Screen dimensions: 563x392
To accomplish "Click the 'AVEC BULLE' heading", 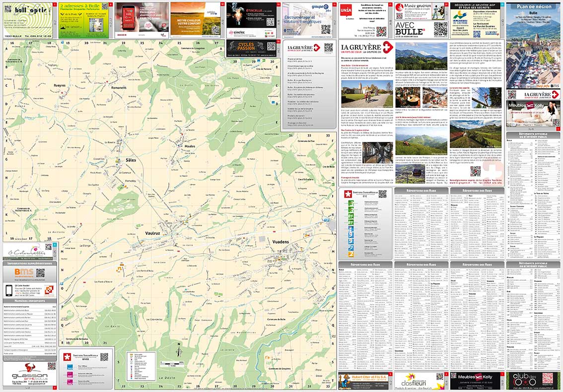I will point(410,28).
